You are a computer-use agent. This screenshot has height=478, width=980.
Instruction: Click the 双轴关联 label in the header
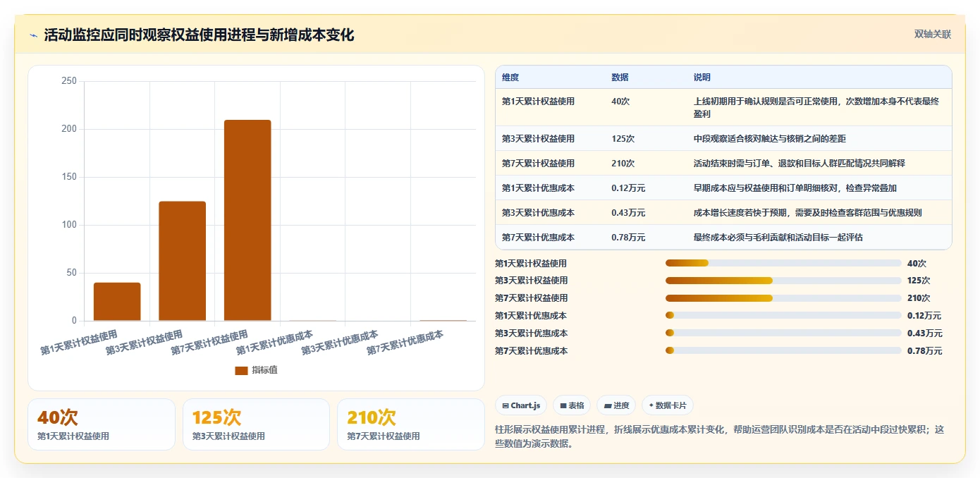[933, 35]
